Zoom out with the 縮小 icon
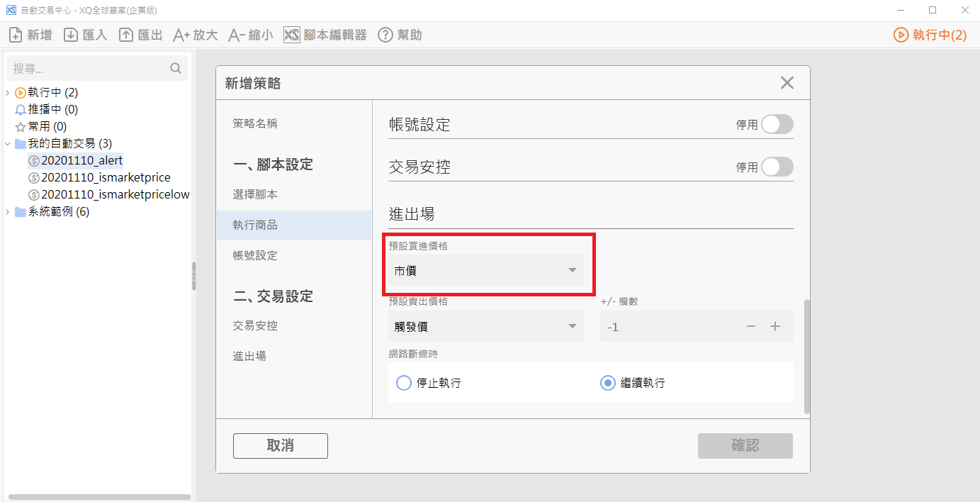This screenshot has height=502, width=980. pyautogui.click(x=237, y=35)
